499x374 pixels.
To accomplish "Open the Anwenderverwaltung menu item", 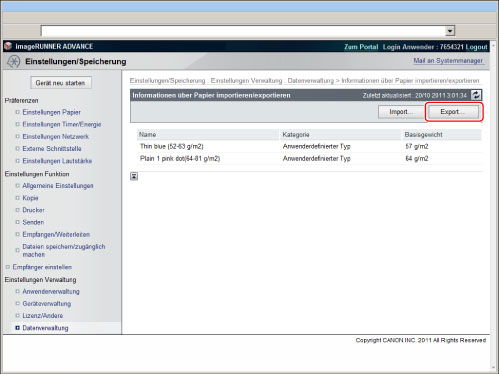I will point(51,291).
